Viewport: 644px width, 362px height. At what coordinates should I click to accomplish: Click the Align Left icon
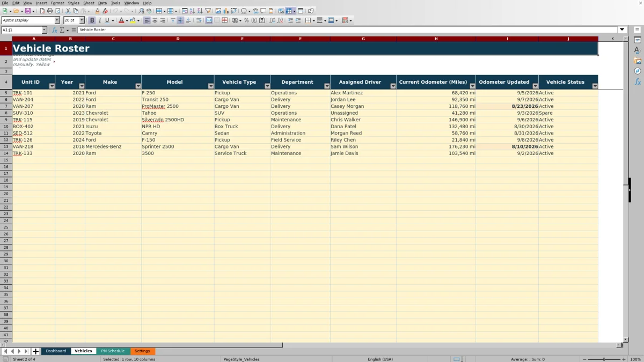147,20
